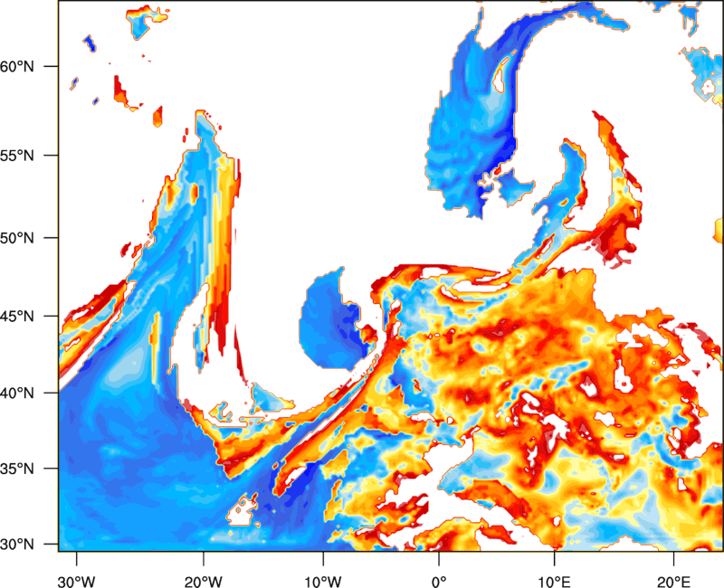Viewport: 724px width, 588px height.
Task: Click the 50°N latitude axis label
Action: [x=16, y=238]
